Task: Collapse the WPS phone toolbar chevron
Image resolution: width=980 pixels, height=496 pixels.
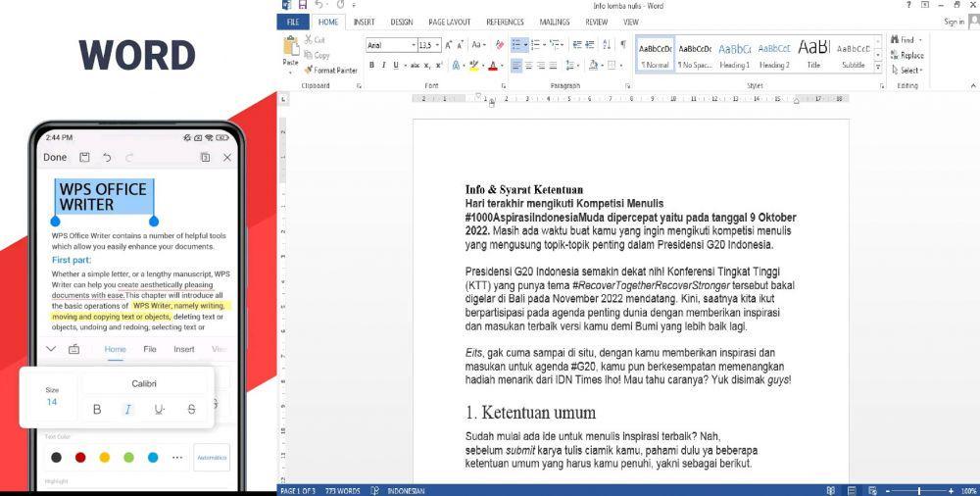Action: click(51, 349)
